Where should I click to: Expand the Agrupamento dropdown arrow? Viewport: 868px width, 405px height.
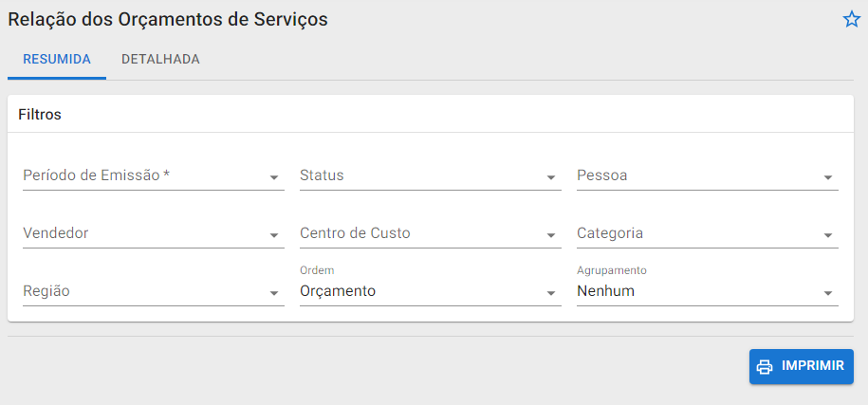point(828,293)
